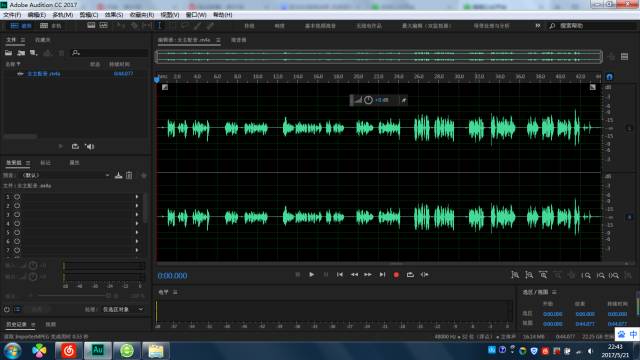Switch to the History tab
Image resolution: width=640 pixels, height=360 pixels.
[16, 324]
